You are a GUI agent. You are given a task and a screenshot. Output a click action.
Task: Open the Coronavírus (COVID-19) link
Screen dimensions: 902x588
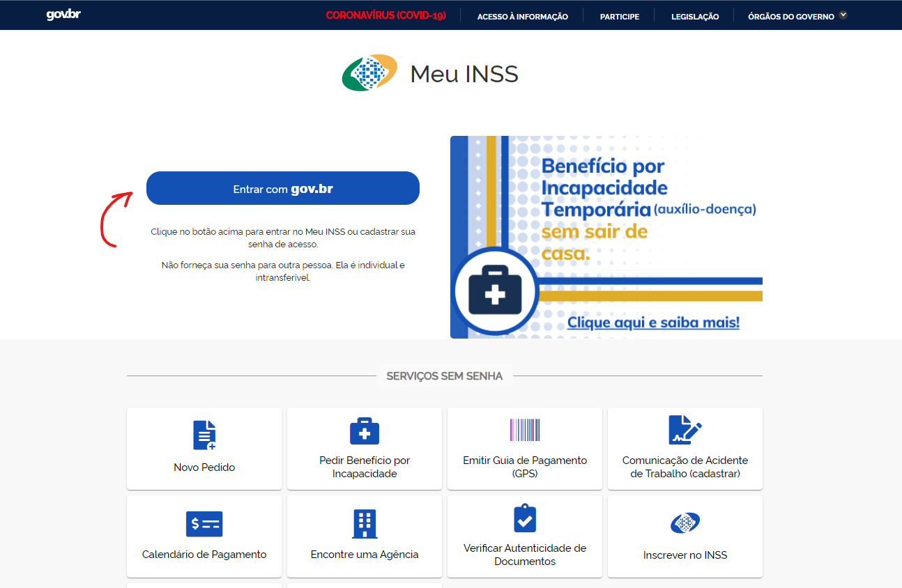[x=385, y=15]
